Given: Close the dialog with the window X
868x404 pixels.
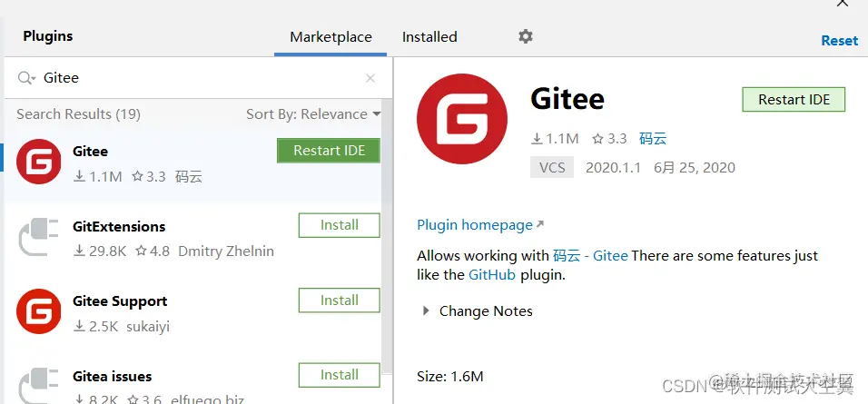Looking at the screenshot, I should pos(842,3).
